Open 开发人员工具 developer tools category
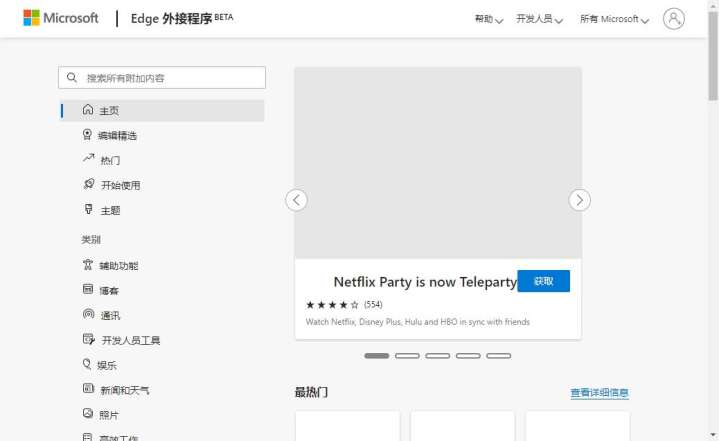The height and width of the screenshot is (441, 719). point(130,340)
